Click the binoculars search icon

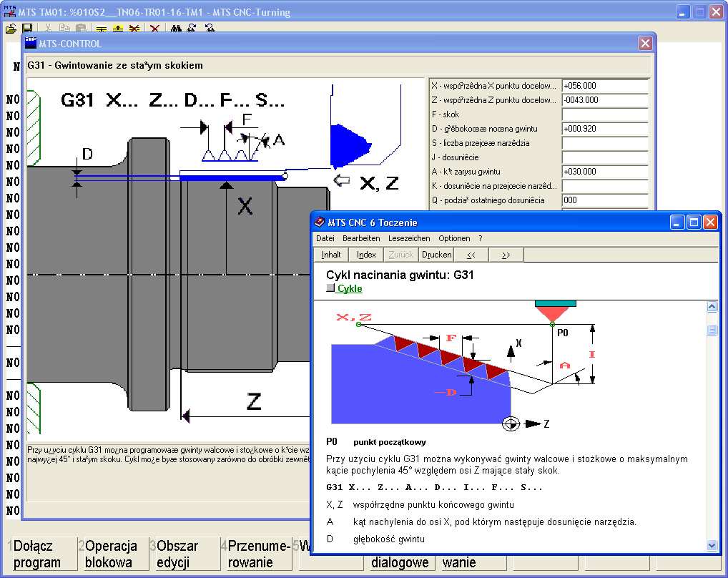point(176,29)
